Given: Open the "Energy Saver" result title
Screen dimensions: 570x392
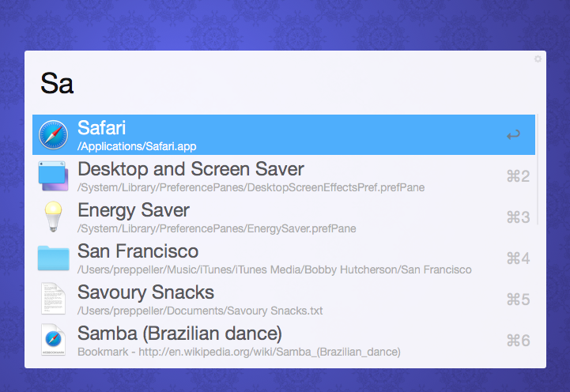Looking at the screenshot, I should tap(134, 210).
